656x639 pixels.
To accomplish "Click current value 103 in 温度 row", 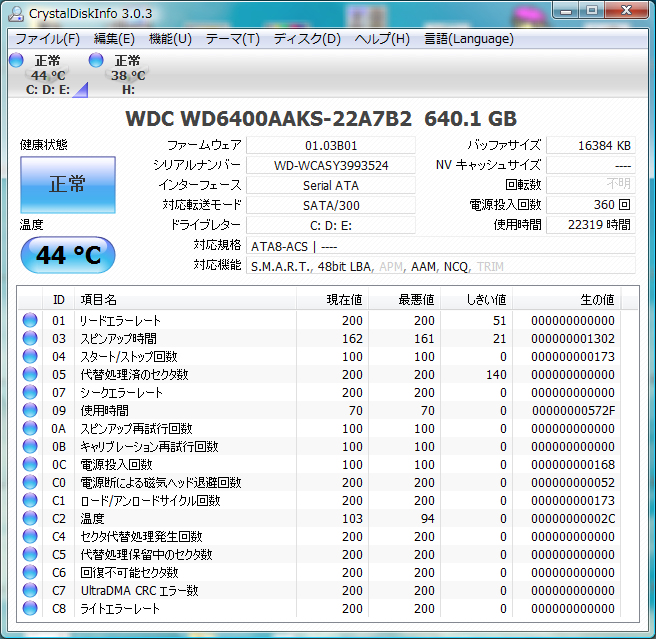I will (352, 518).
